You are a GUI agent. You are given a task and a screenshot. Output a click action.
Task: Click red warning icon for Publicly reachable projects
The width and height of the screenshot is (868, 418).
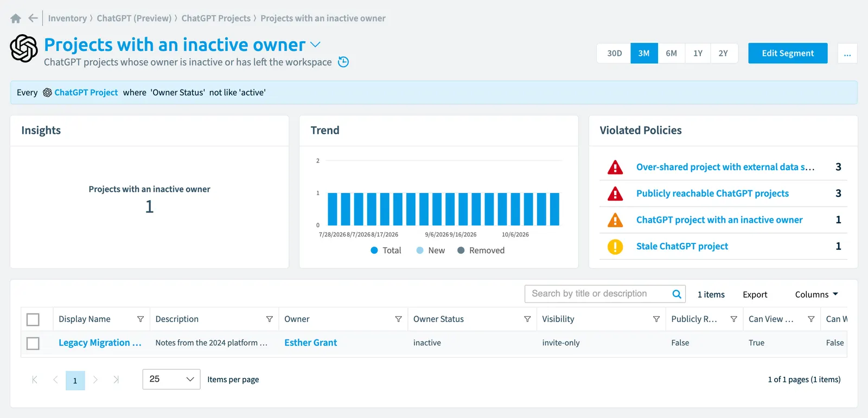tap(615, 194)
